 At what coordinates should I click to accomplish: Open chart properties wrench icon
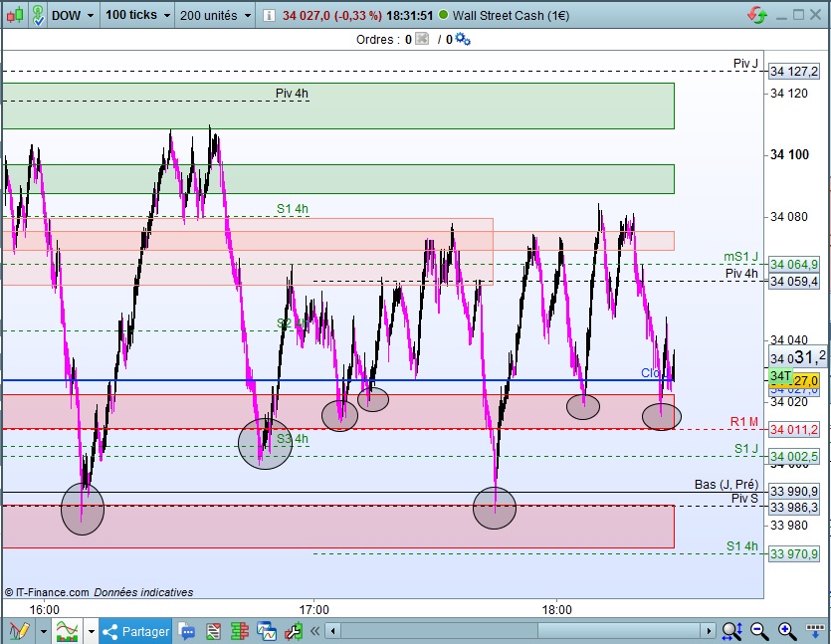tap(293, 631)
